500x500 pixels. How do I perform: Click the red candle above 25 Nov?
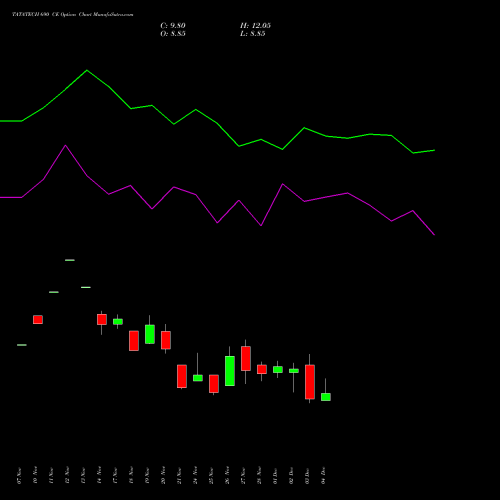(x=214, y=384)
